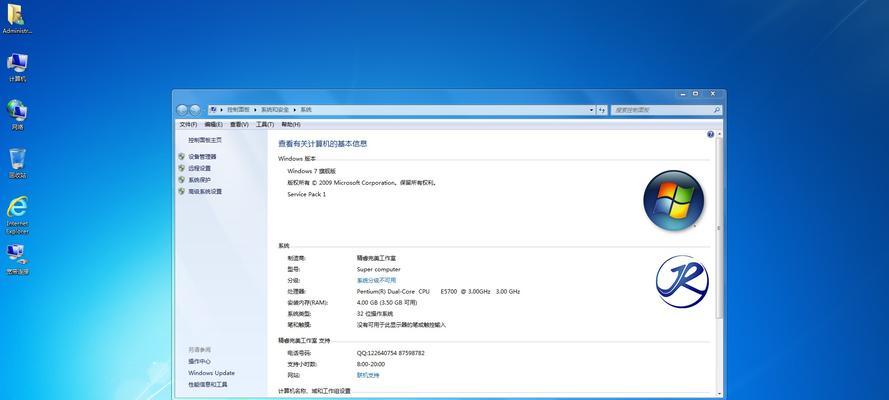Screen dimensions: 889x400
Task: Expand the arrow before 控制面板 in breadcrumb
Action: click(x=222, y=110)
